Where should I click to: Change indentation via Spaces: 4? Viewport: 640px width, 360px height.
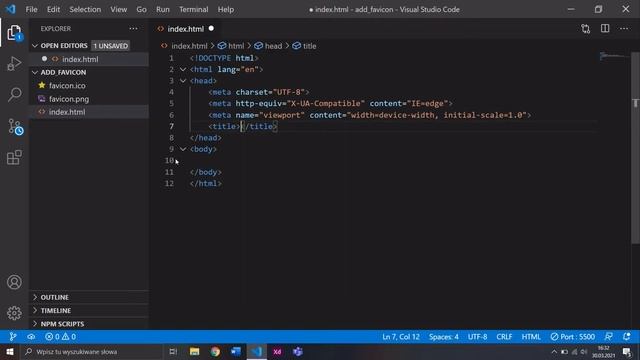coord(443,337)
